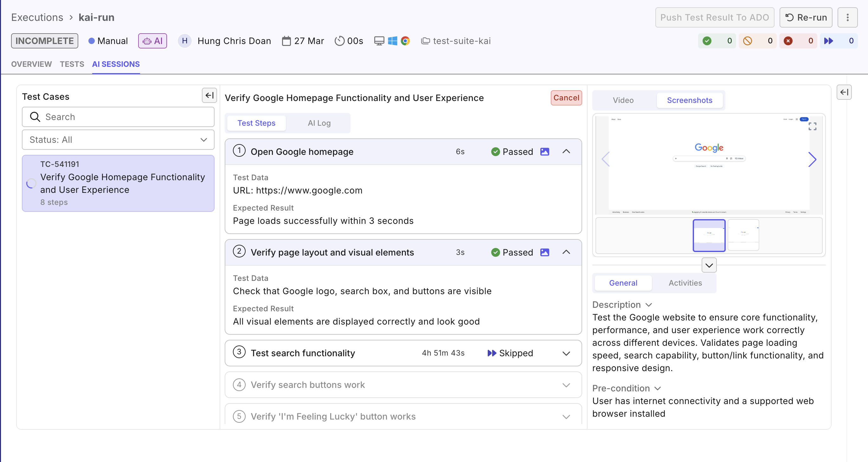The height and width of the screenshot is (462, 868).
Task: Show next screenshot with right arrow
Action: [812, 159]
